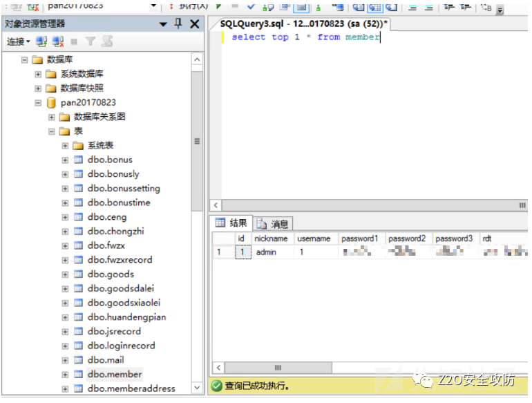The height and width of the screenshot is (403, 532).
Task: Click the grey Cancel executing query icon
Action: [235, 6]
